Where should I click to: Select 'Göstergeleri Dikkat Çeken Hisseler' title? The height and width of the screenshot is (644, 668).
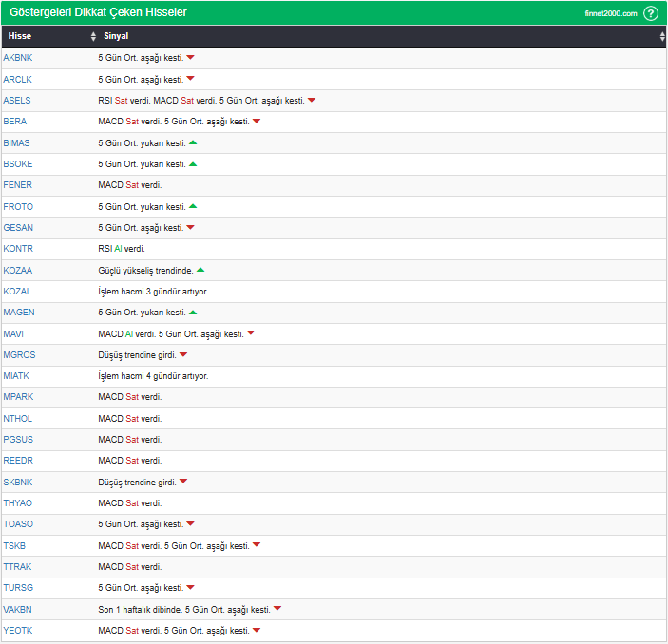pyautogui.click(x=98, y=12)
